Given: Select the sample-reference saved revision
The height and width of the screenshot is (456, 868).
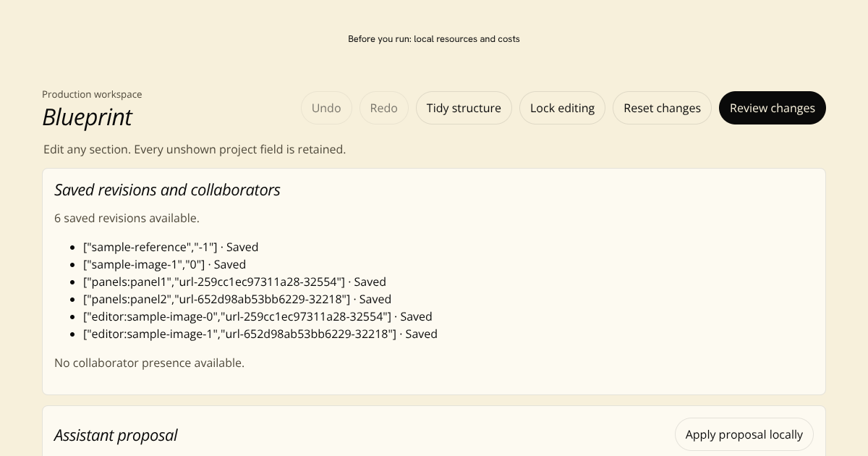Looking at the screenshot, I should [171, 247].
